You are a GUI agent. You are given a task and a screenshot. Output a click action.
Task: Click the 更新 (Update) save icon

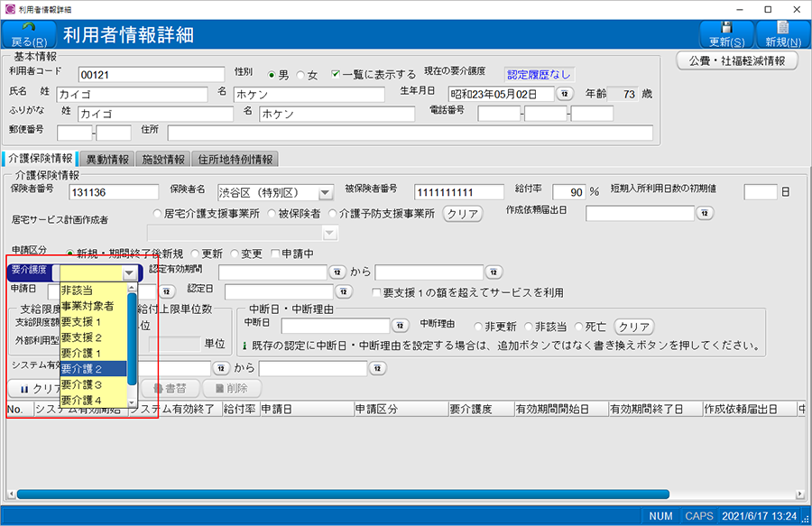tap(726, 27)
